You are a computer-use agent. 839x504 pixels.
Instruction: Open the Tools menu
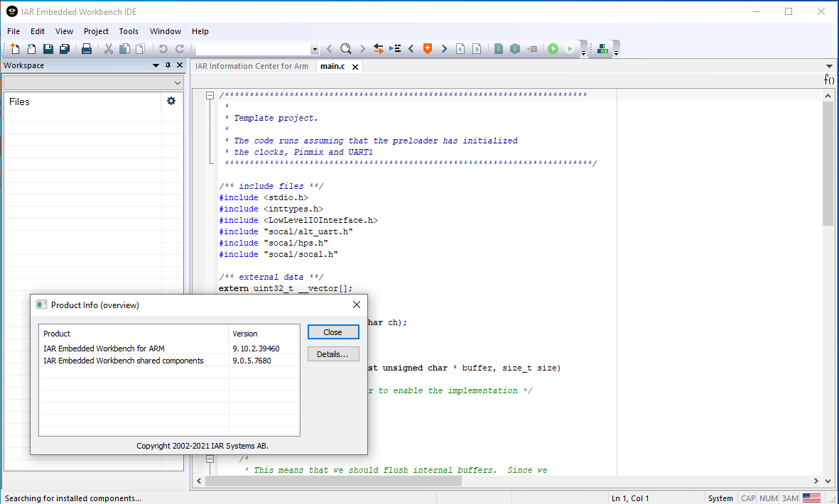point(129,31)
